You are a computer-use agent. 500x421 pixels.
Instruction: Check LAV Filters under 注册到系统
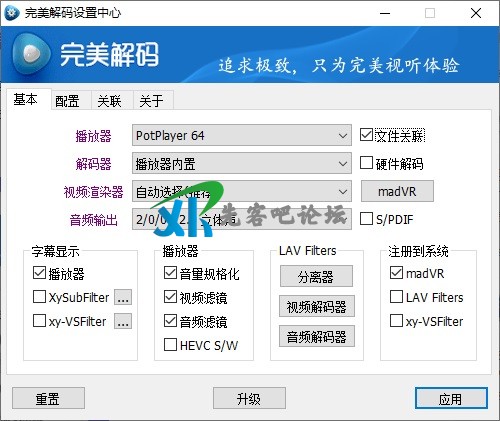[396, 297]
